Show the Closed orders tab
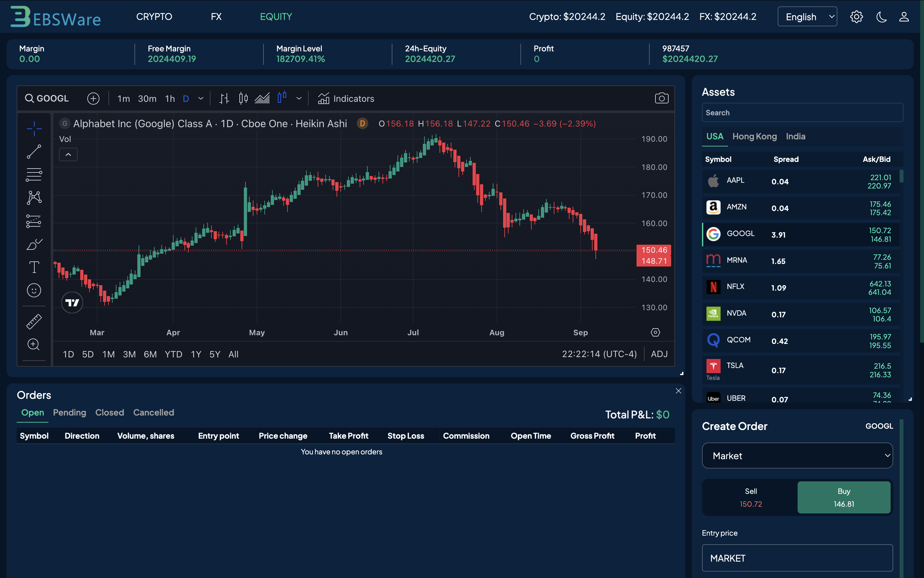924x578 pixels. coord(110,413)
